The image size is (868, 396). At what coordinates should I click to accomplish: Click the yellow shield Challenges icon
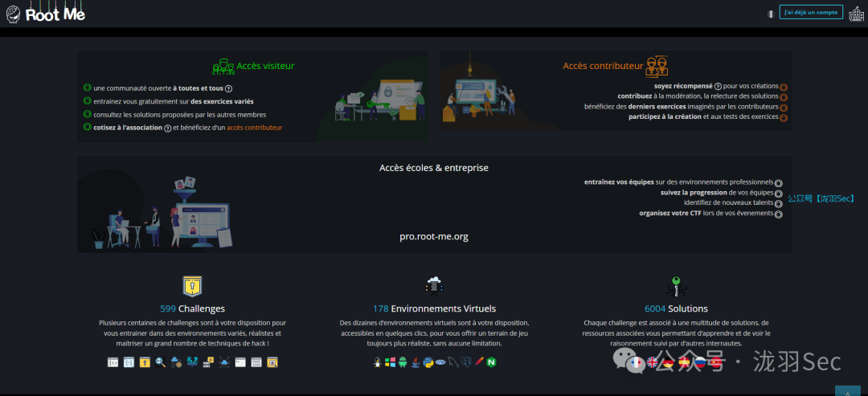coord(192,287)
